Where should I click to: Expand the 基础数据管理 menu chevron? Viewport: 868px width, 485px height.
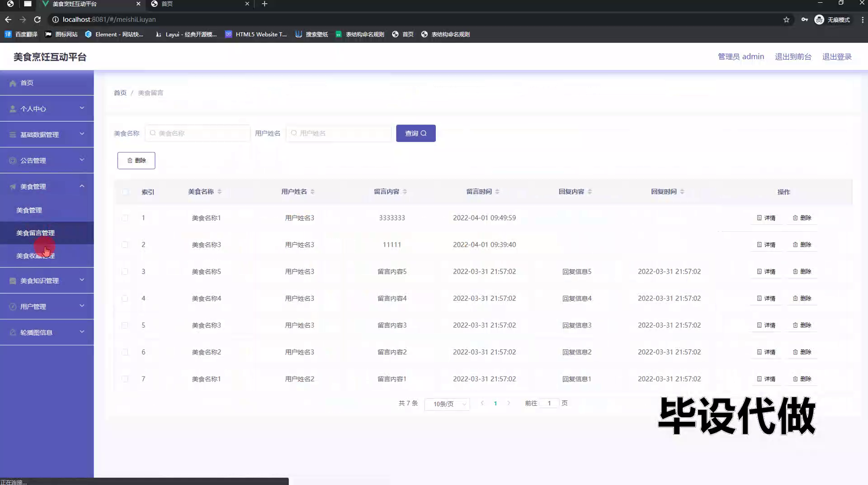[x=82, y=133]
